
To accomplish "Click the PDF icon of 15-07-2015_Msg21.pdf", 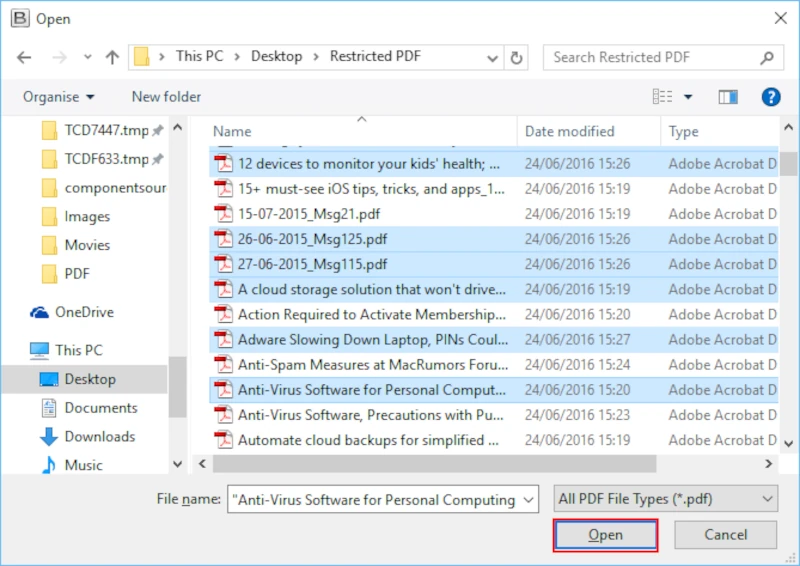I will 223,214.
